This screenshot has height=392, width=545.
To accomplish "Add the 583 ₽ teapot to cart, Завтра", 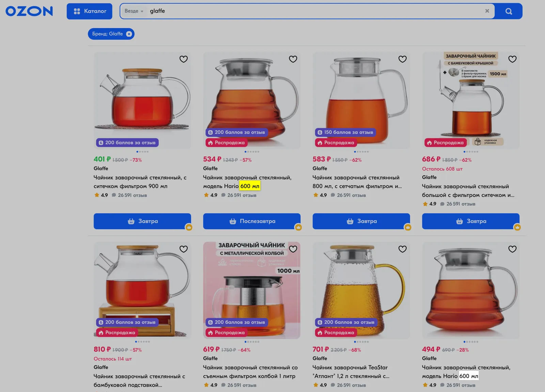I will pyautogui.click(x=361, y=221).
